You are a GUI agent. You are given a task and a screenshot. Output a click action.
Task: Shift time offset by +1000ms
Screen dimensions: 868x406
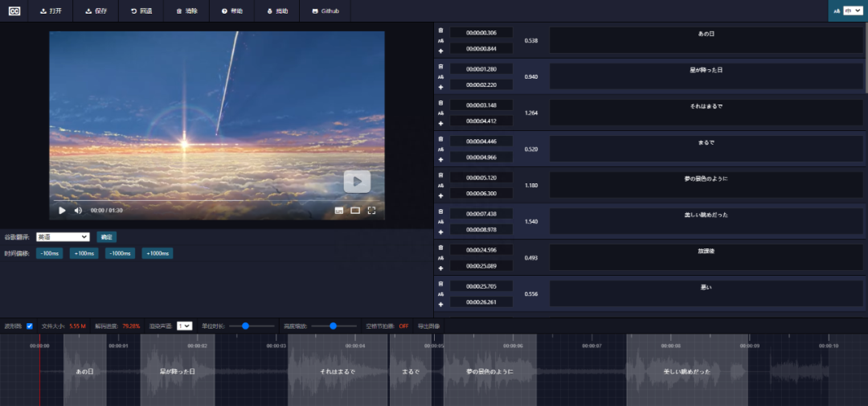tap(158, 253)
